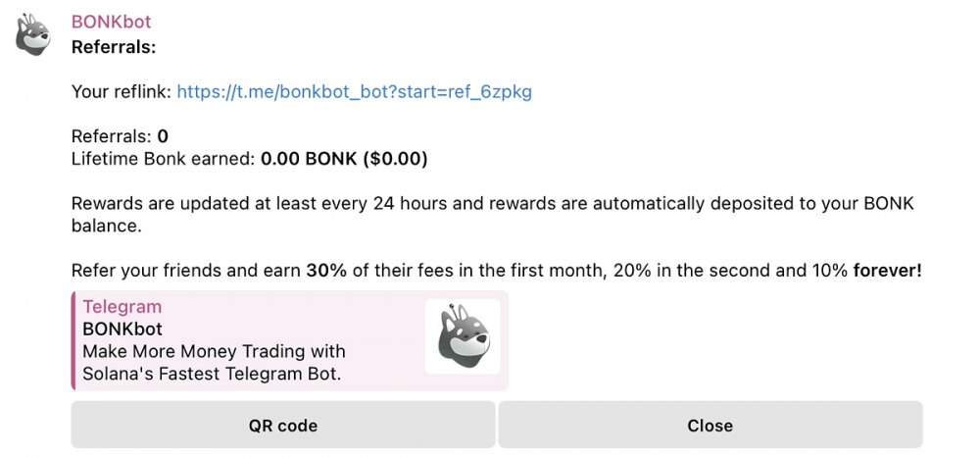
Task: Click the QR code button
Action: (283, 426)
